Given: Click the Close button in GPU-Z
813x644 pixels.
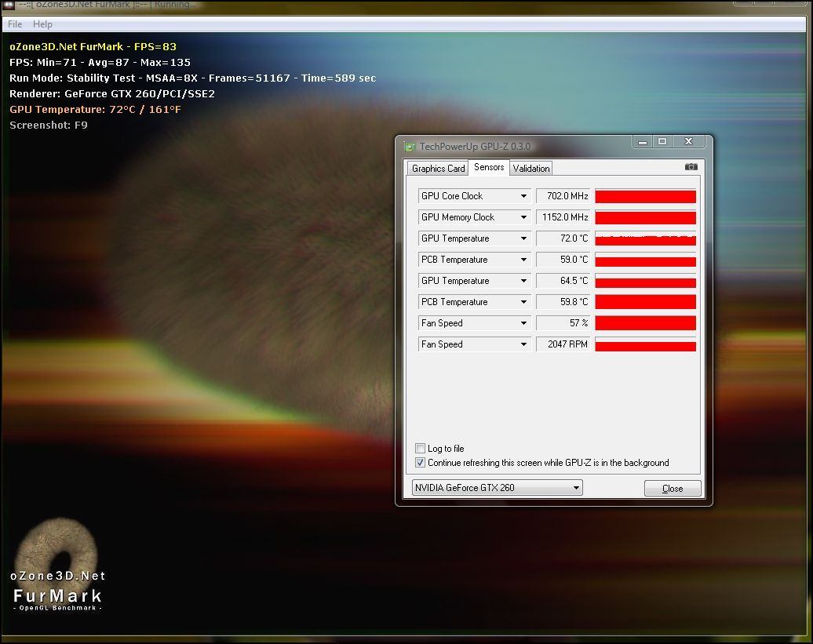Looking at the screenshot, I should (x=673, y=489).
